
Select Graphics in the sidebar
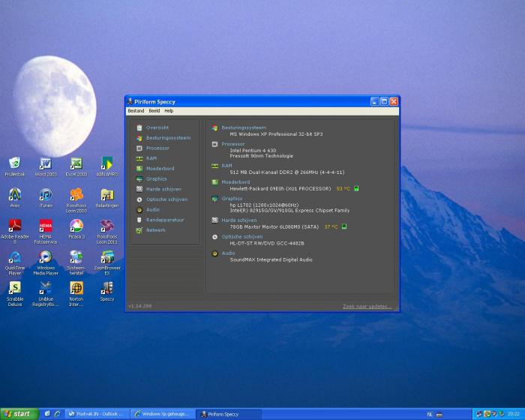coord(151,178)
